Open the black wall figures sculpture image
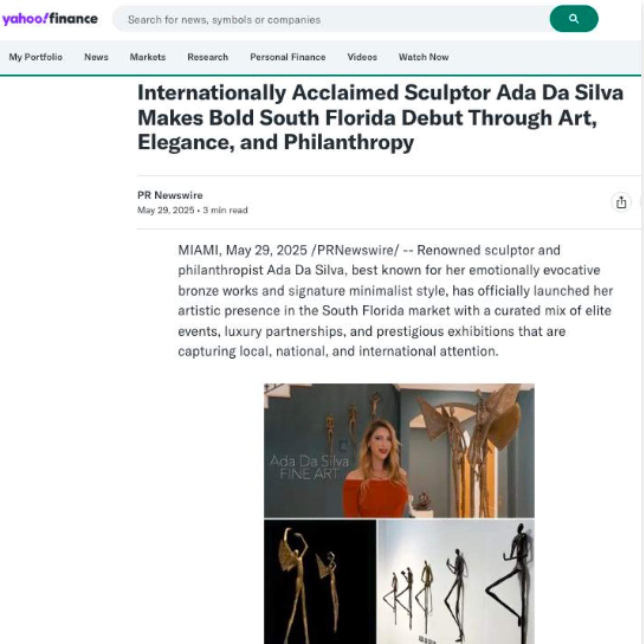Screen dimensions: 644x644 click(x=456, y=581)
